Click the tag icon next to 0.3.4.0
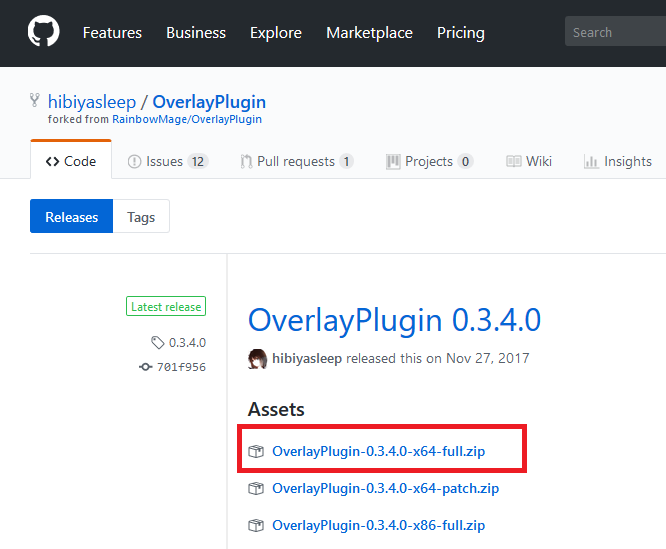This screenshot has height=549, width=666. point(158,343)
